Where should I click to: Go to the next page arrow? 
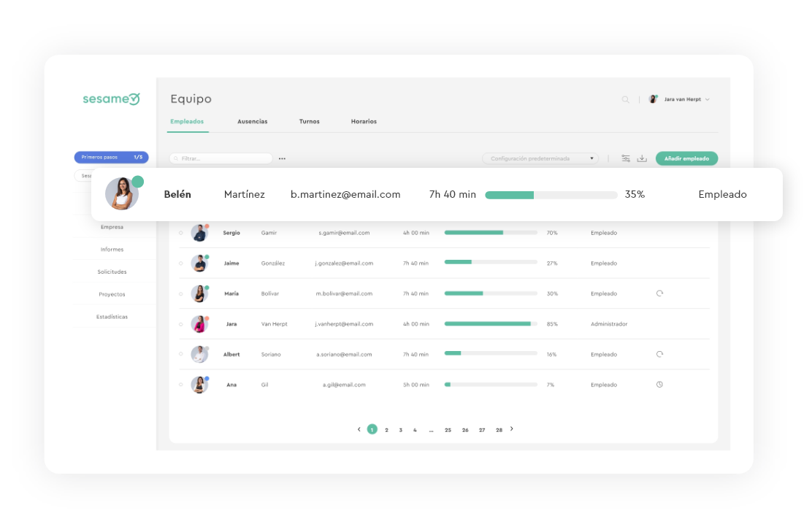(x=512, y=428)
